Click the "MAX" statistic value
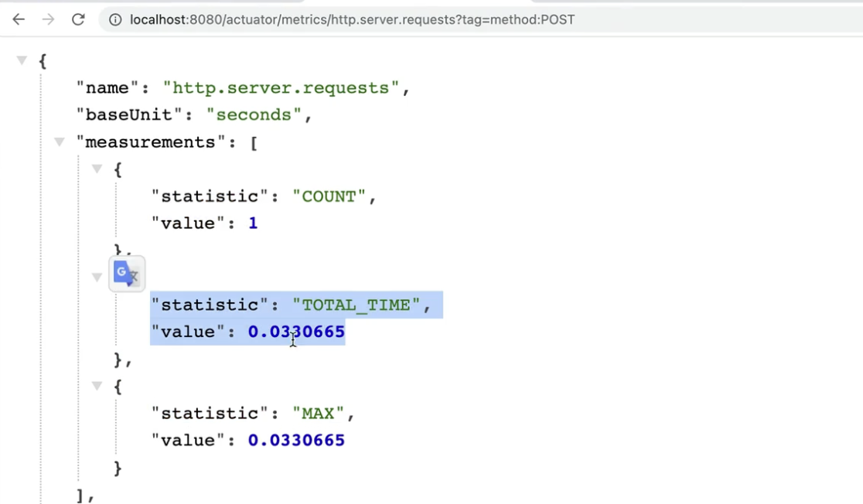This screenshot has height=504, width=863. [318, 414]
